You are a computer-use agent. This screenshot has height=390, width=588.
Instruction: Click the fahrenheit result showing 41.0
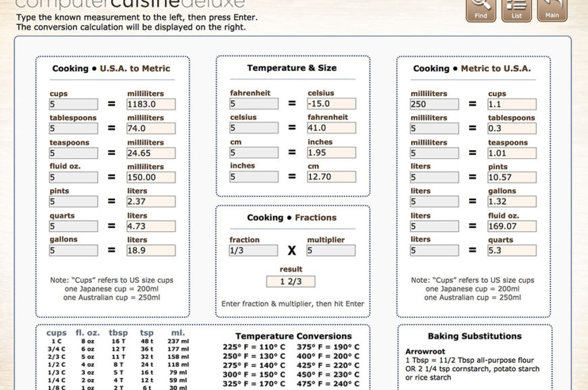pyautogui.click(x=331, y=128)
